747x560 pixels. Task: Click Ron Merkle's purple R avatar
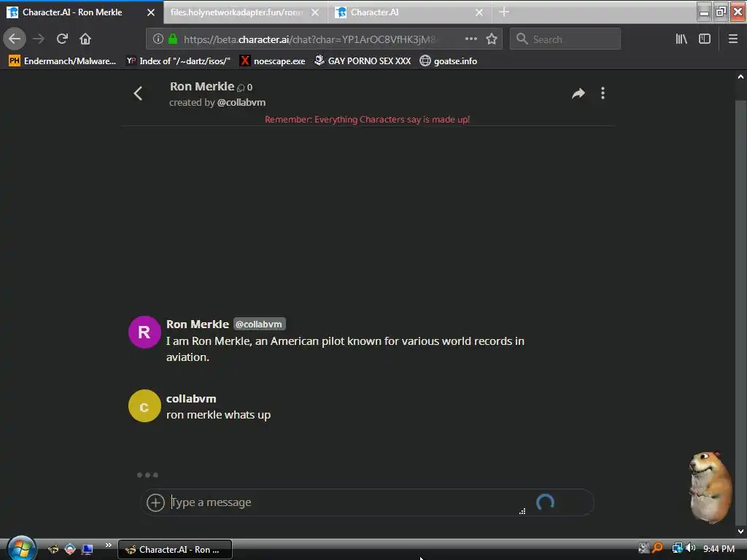point(144,332)
